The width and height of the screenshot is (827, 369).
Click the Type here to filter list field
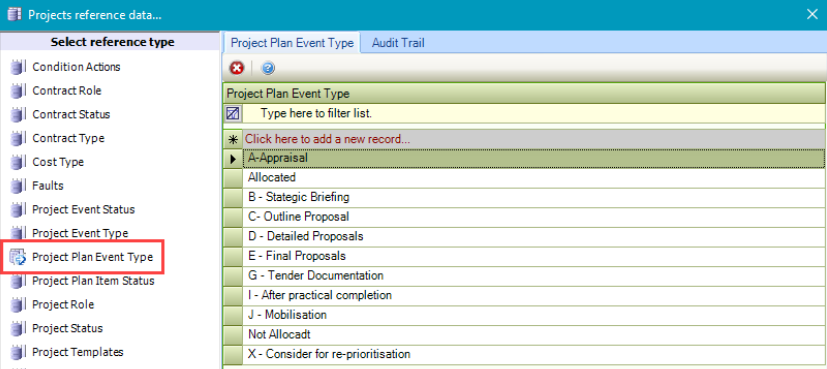pyautogui.click(x=533, y=113)
